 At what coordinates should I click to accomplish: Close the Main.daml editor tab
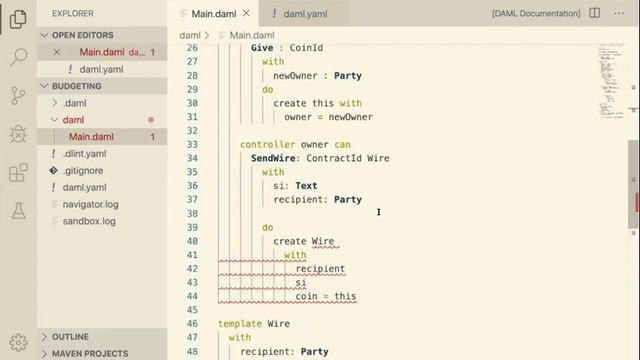pos(246,13)
